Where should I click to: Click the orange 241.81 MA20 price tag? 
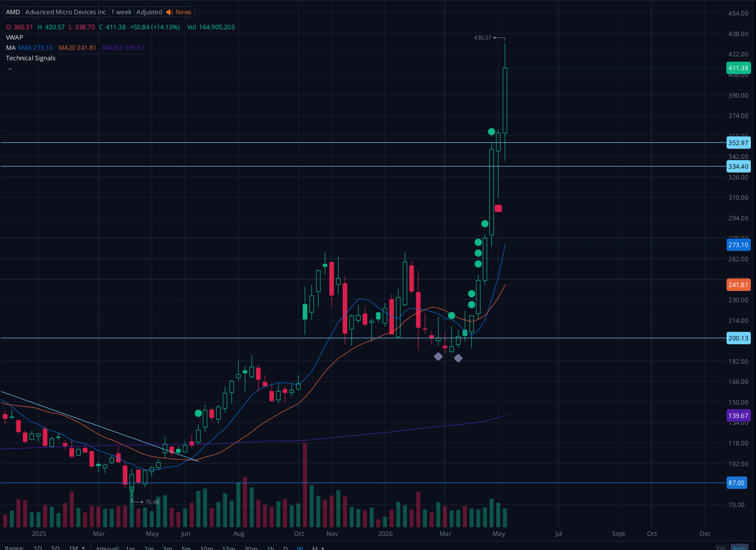pyautogui.click(x=738, y=285)
